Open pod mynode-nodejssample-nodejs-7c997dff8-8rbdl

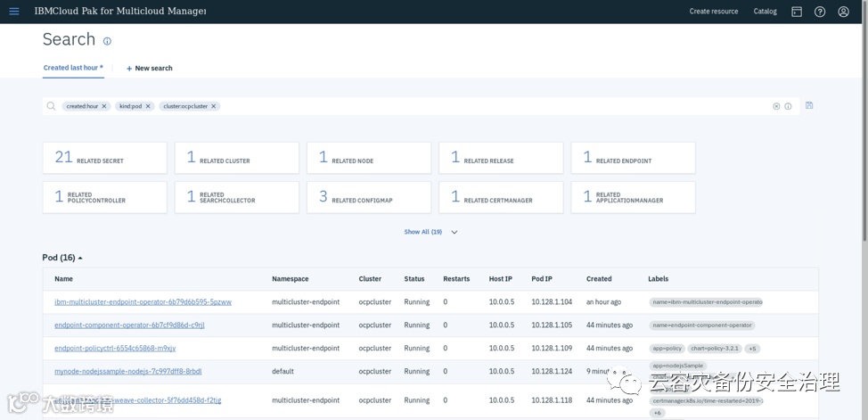[127, 371]
